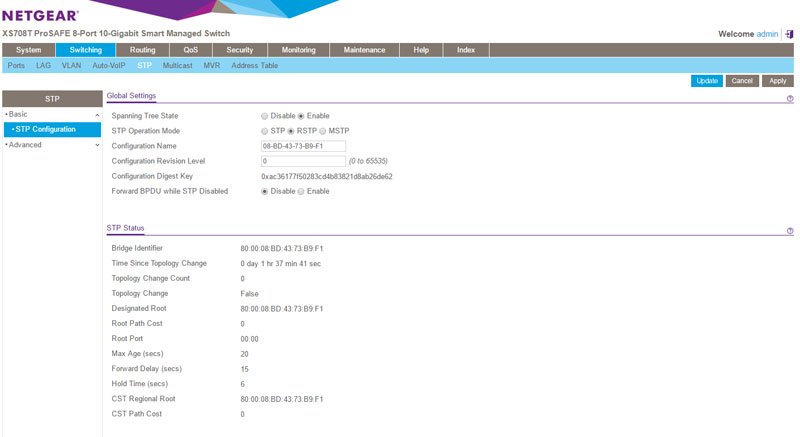This screenshot has width=800, height=437.
Task: Click the Max Age value 20
Action: [x=244, y=354]
